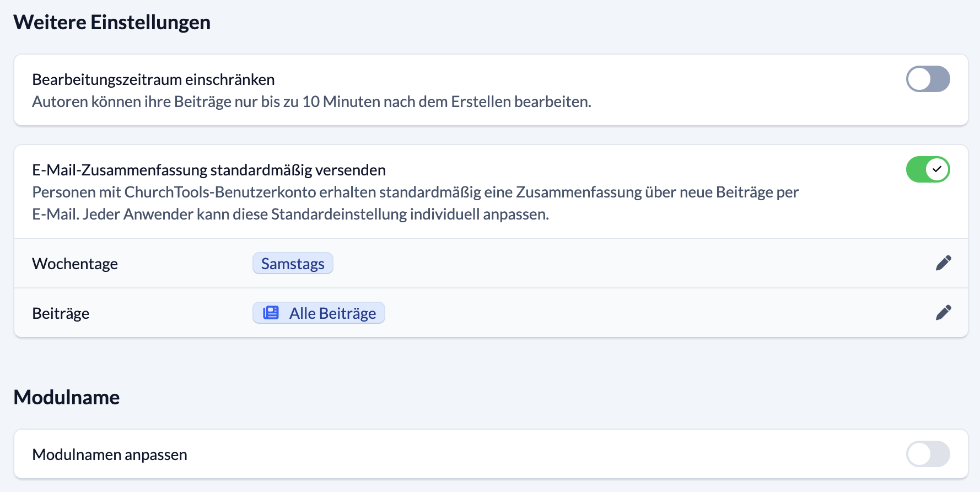Select the Alle Beiträge chip
980x492 pixels.
[x=319, y=313]
